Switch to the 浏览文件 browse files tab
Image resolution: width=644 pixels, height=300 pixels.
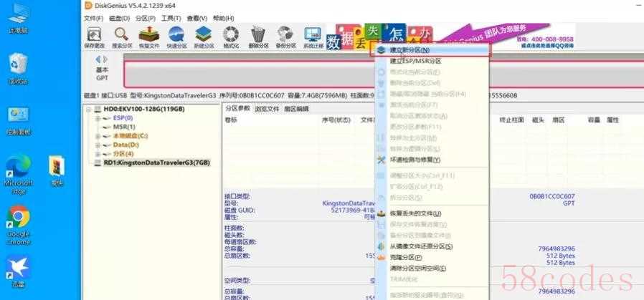click(267, 109)
